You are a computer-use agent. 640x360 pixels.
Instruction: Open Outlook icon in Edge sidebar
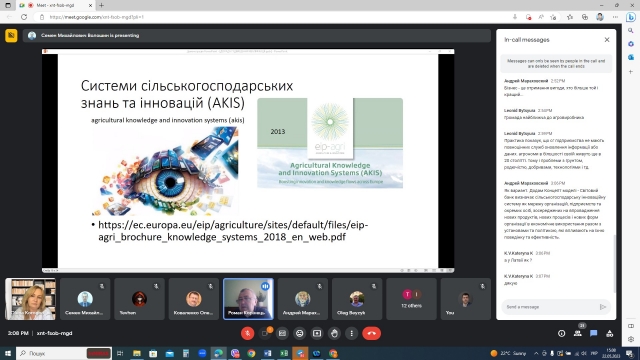[x=631, y=58]
